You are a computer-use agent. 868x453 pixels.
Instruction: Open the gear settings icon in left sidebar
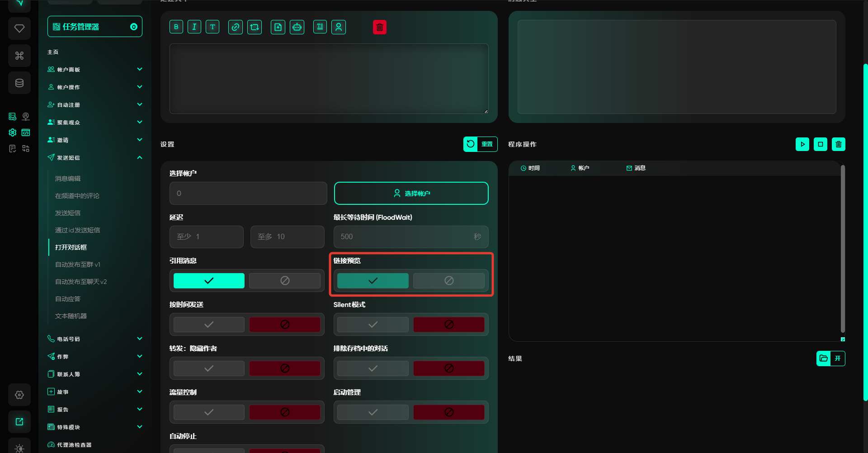(x=19, y=395)
